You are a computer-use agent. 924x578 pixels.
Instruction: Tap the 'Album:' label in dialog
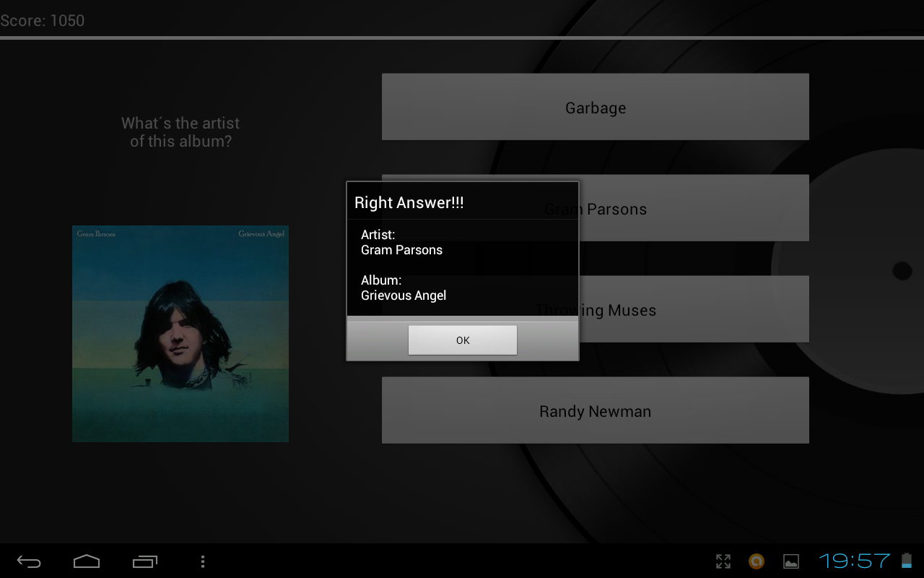381,280
